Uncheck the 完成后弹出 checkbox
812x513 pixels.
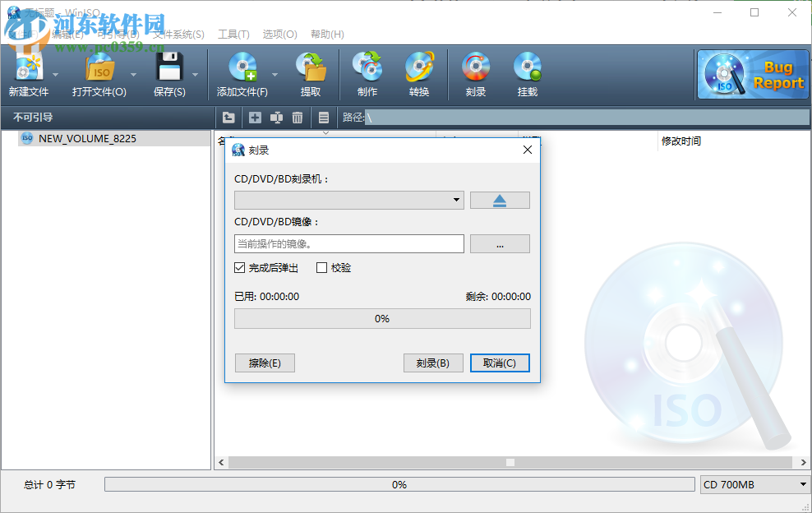pyautogui.click(x=240, y=267)
